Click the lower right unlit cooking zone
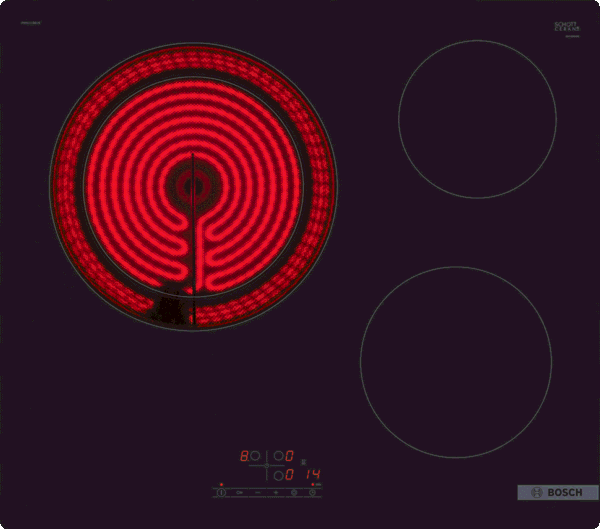The width and height of the screenshot is (600, 529). (456, 362)
